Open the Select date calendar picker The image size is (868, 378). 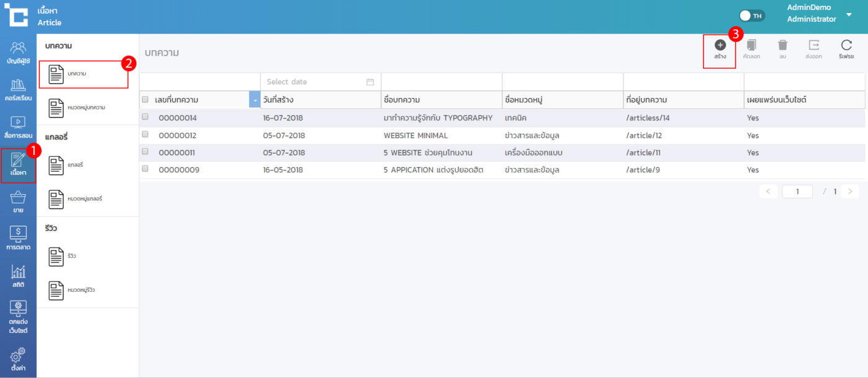[x=370, y=82]
